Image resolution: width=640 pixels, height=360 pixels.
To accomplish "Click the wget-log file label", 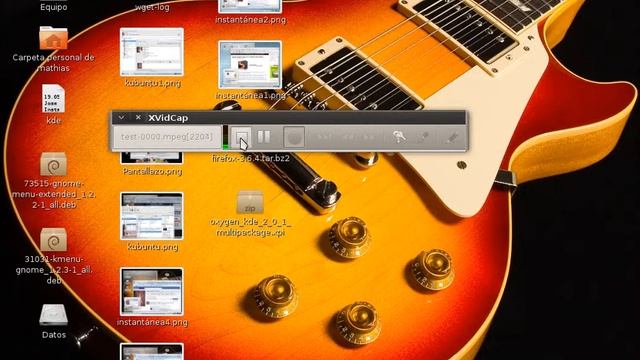I will 152,7.
